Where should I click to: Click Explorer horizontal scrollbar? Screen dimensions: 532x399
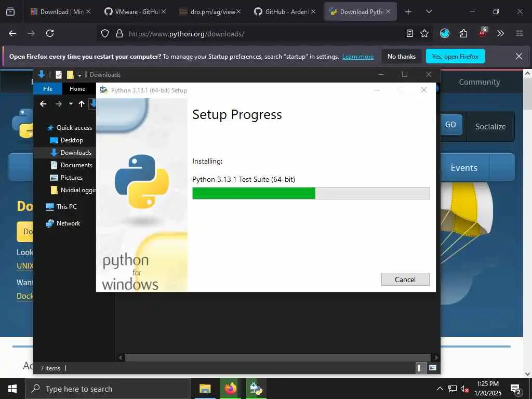[278, 357]
